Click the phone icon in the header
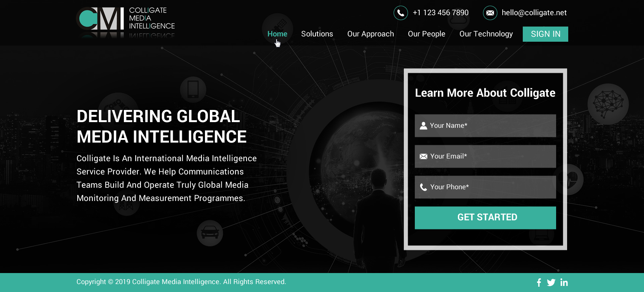The image size is (644, 292). click(x=400, y=13)
